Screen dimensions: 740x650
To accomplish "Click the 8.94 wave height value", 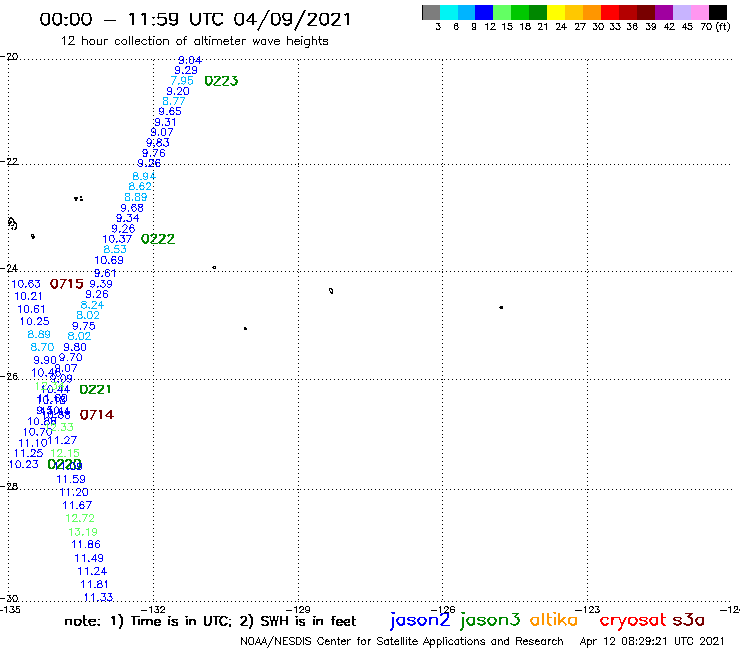I will click(x=144, y=176).
